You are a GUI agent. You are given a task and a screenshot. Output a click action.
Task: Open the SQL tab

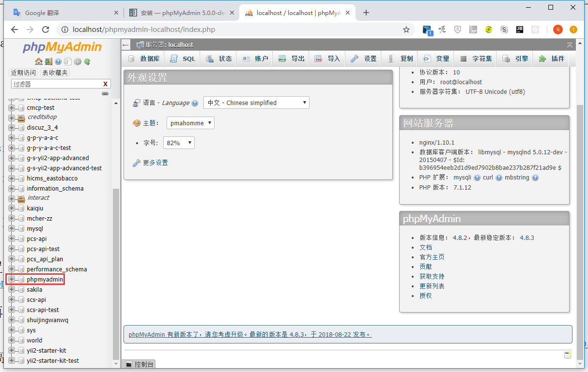point(183,59)
